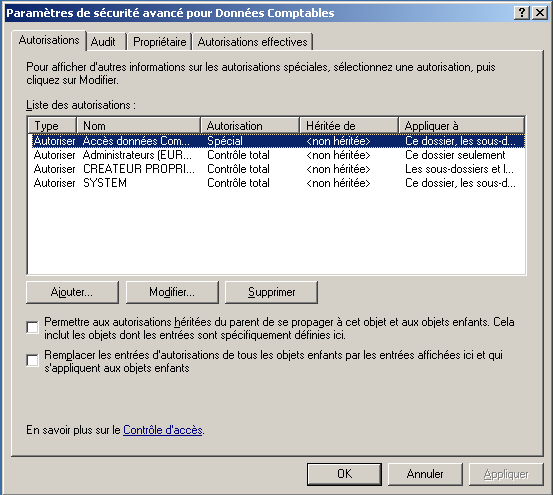Click the Supprimer button
The image size is (553, 495).
click(x=271, y=292)
